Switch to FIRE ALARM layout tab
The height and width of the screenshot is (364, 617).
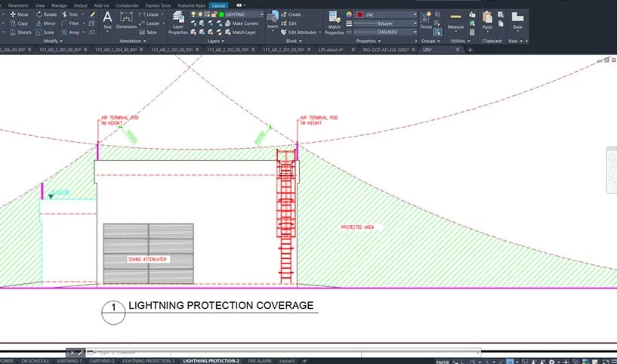[259, 361]
